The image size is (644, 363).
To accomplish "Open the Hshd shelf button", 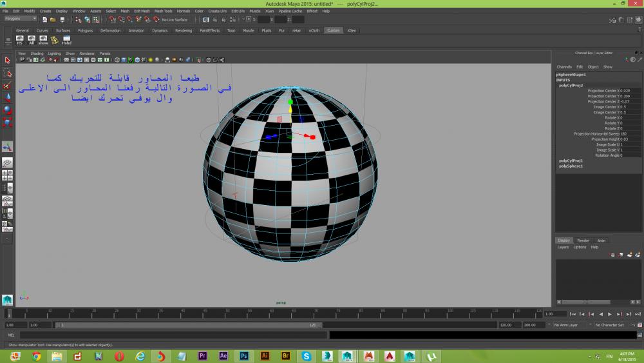I will coord(66,40).
